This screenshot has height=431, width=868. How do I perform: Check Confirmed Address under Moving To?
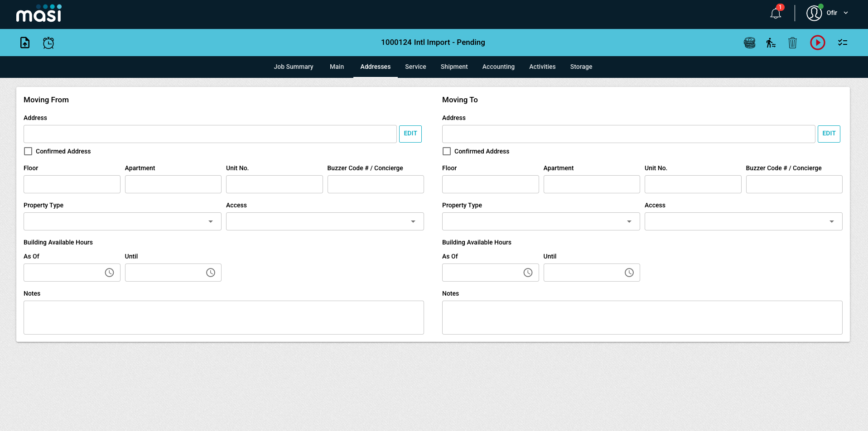[447, 151]
